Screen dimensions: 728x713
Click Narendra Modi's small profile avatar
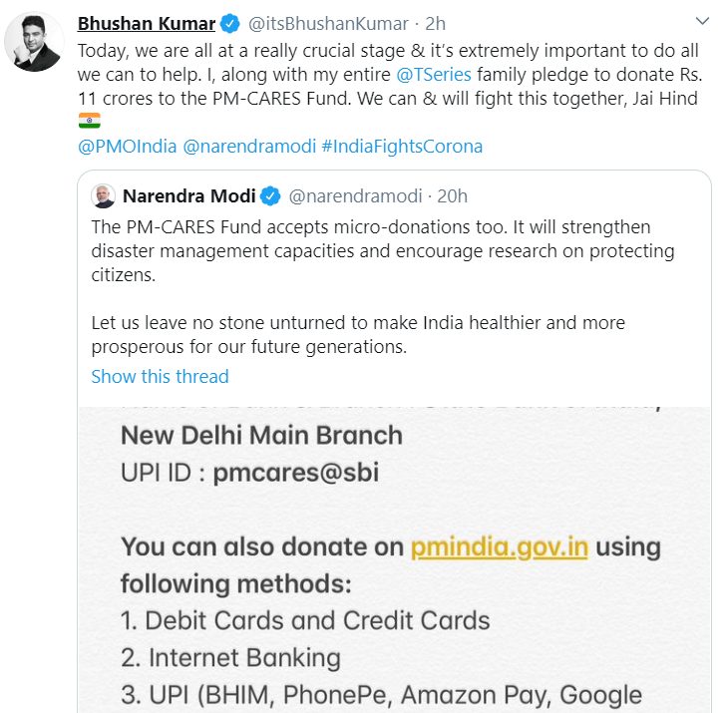[103, 195]
